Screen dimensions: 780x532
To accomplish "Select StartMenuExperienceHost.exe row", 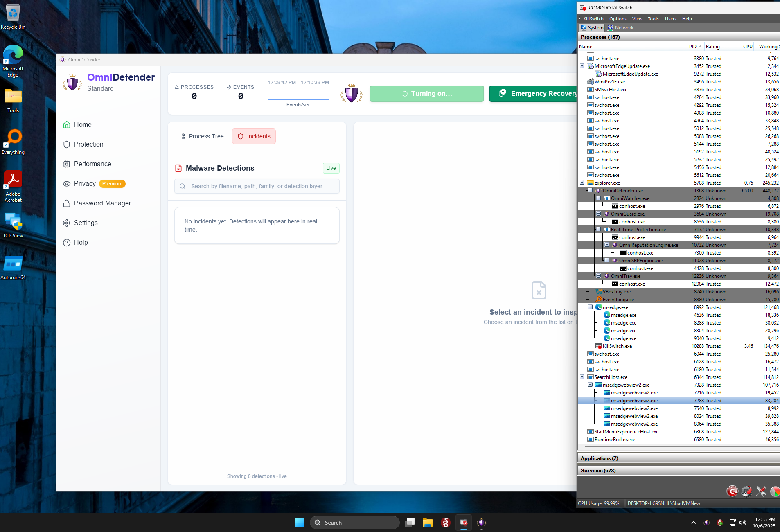I will pos(679,432).
